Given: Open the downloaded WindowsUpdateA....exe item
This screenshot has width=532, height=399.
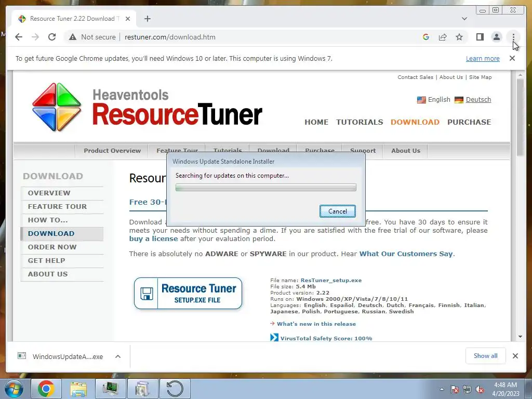Looking at the screenshot, I should [60, 356].
